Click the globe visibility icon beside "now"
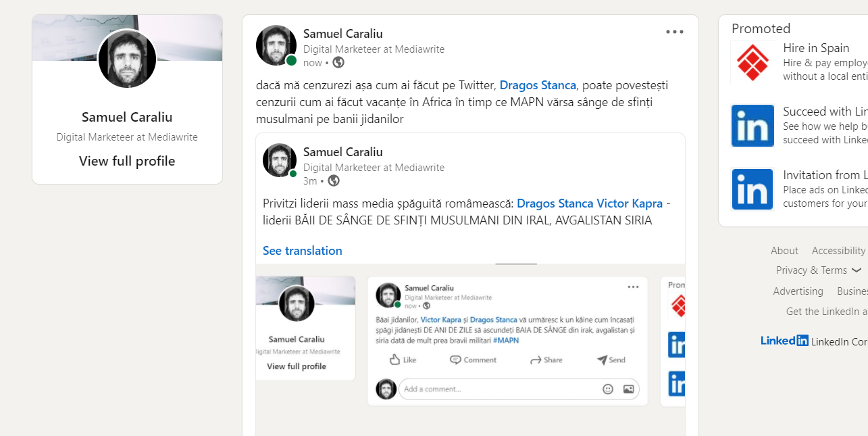 tap(338, 62)
